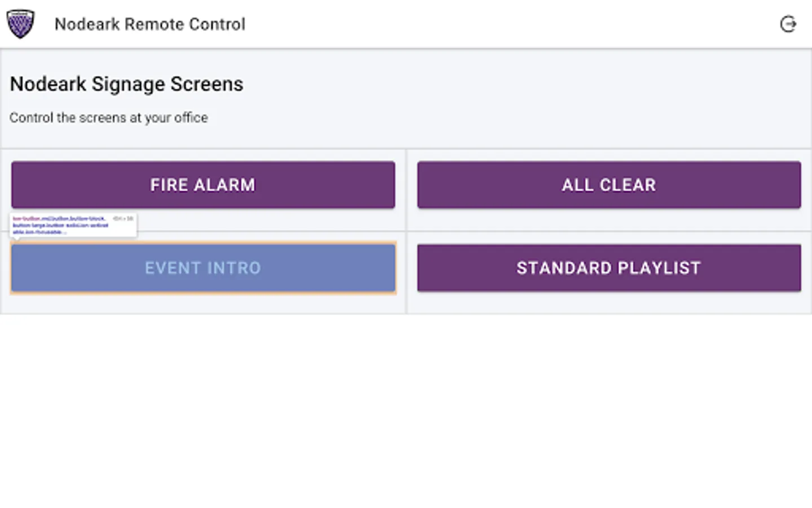Screen dimensions: 812x508
Task: Click the logout icon in the header
Action: pos(788,24)
